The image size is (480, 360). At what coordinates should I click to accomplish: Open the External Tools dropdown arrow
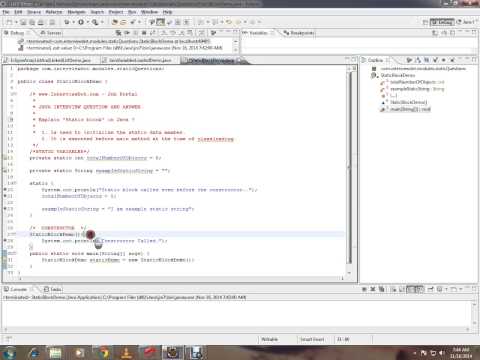click(102, 22)
